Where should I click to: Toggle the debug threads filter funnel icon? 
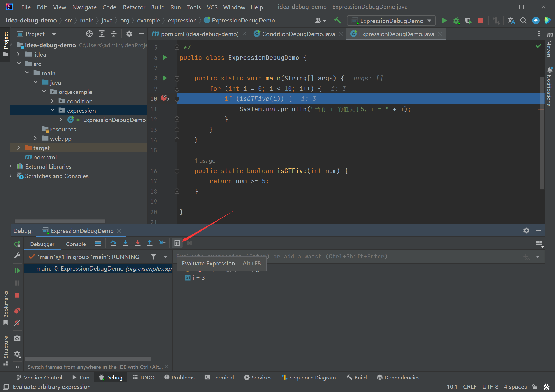pos(153,257)
